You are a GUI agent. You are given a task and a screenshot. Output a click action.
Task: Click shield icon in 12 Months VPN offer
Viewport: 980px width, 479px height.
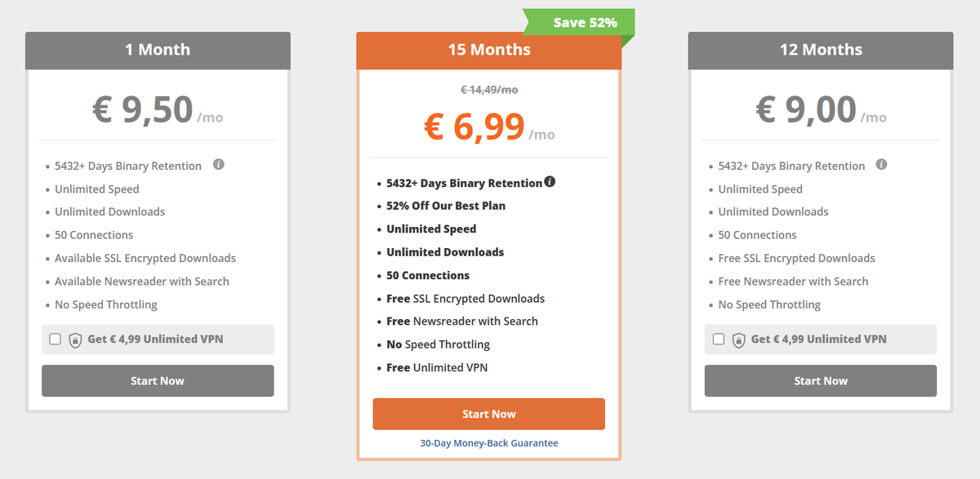[x=738, y=339]
